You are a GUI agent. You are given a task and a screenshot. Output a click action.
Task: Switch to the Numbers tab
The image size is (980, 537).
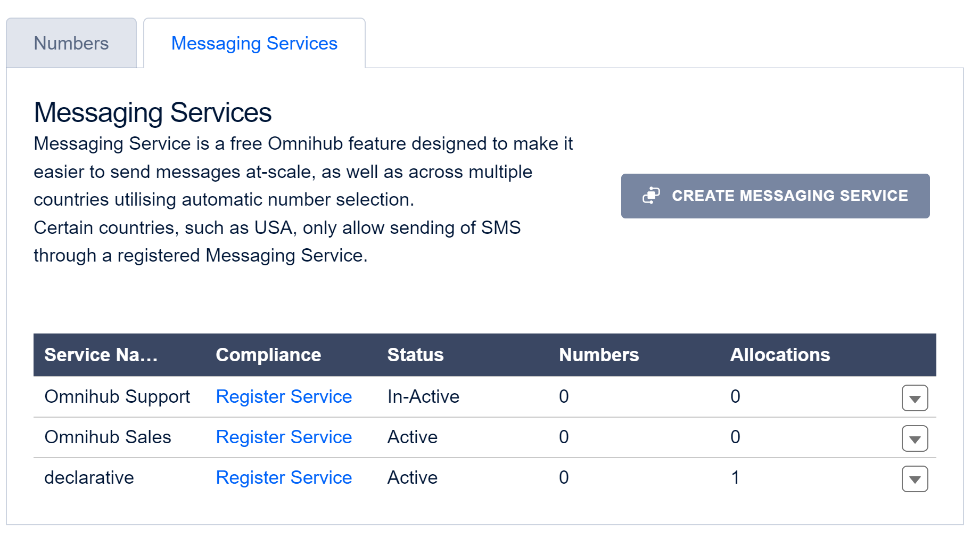click(x=71, y=43)
